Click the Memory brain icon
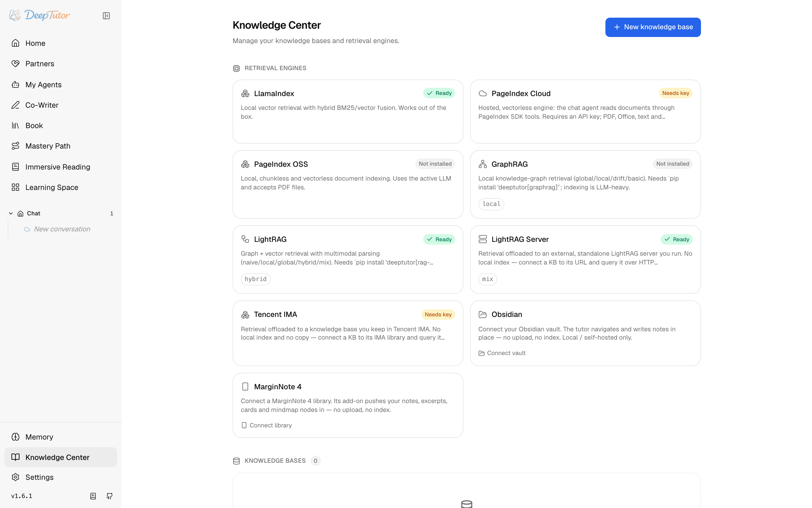Image resolution: width=812 pixels, height=508 pixels. click(15, 437)
